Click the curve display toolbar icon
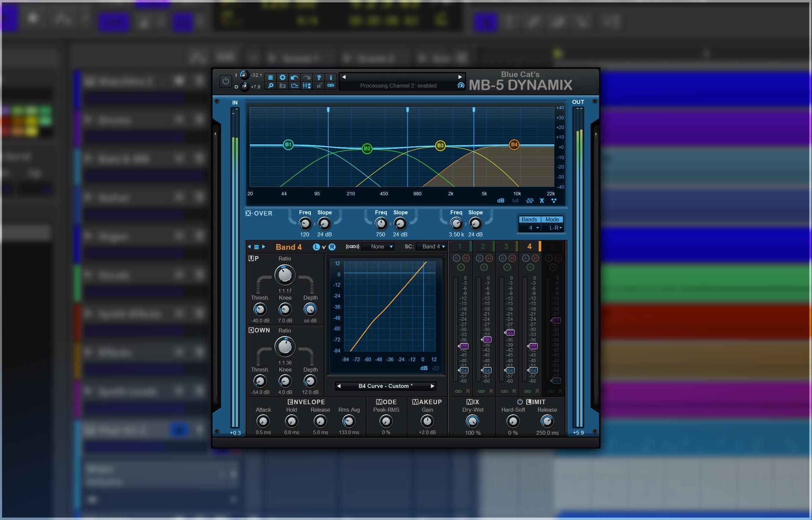Viewport: 812px width, 520px height. [x=294, y=86]
